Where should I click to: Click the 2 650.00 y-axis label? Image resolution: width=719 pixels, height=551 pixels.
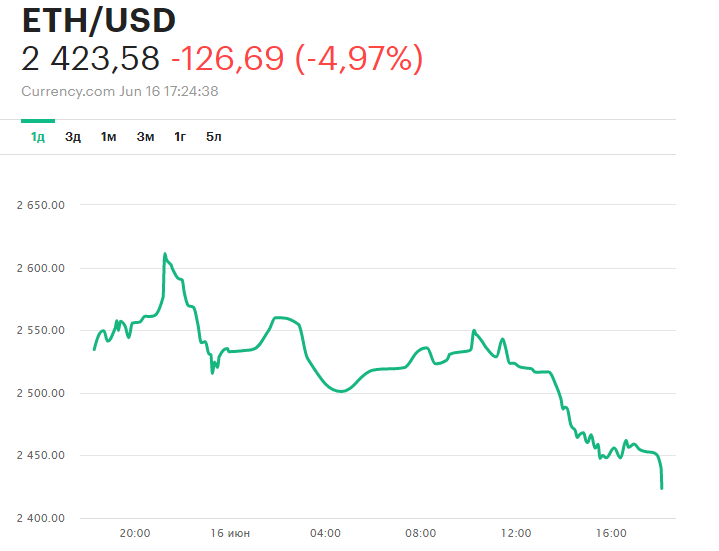click(x=41, y=206)
